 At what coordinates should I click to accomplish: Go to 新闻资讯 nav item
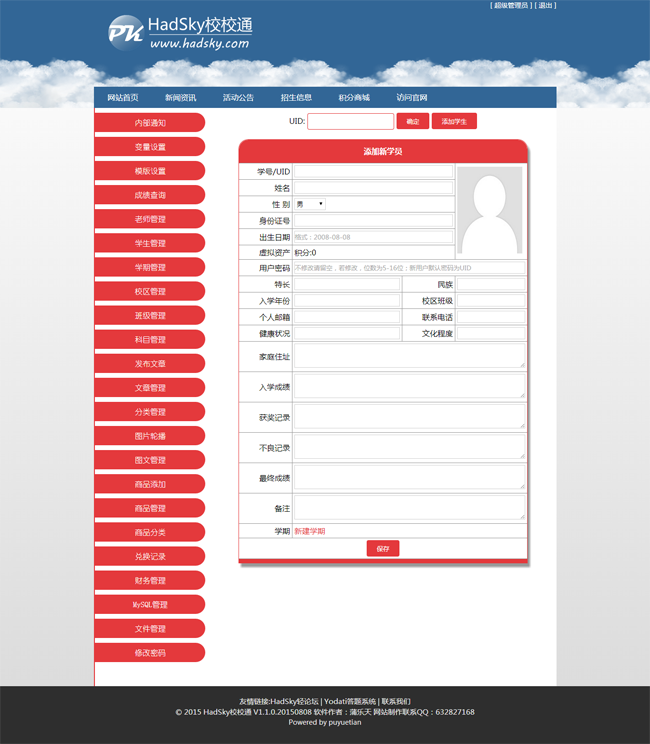180,97
